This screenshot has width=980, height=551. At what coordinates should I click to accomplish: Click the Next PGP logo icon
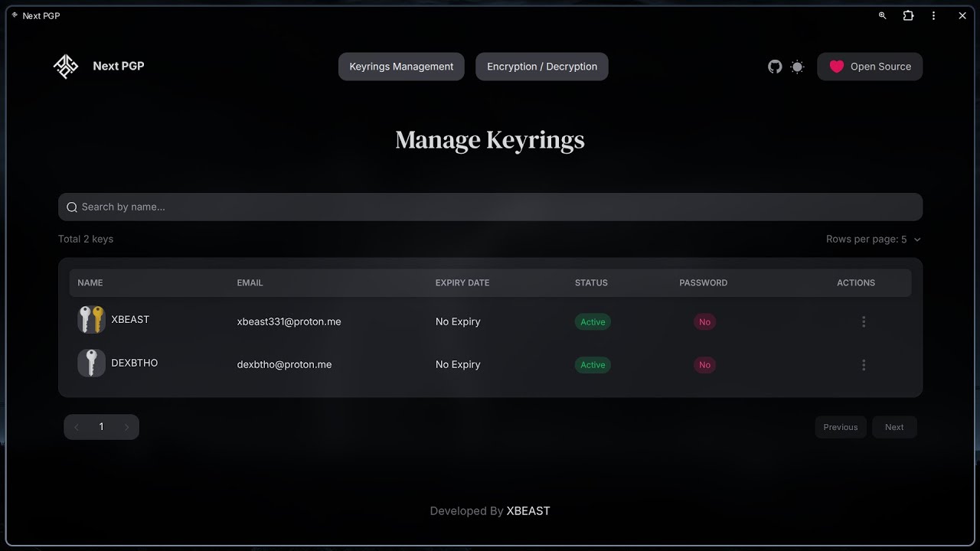(x=66, y=67)
